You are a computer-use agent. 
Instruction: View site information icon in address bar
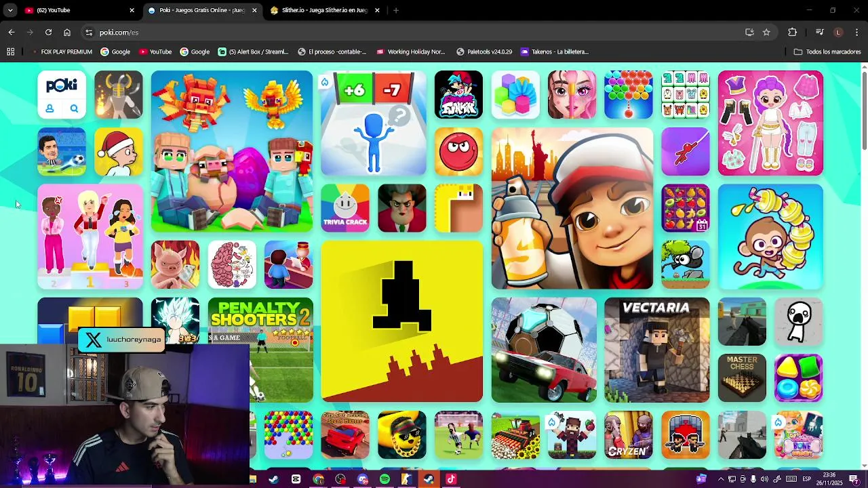point(89,32)
